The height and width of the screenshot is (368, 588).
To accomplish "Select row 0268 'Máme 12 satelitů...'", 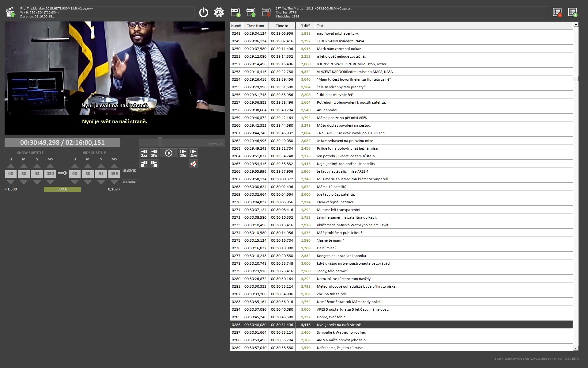I will [401, 187].
